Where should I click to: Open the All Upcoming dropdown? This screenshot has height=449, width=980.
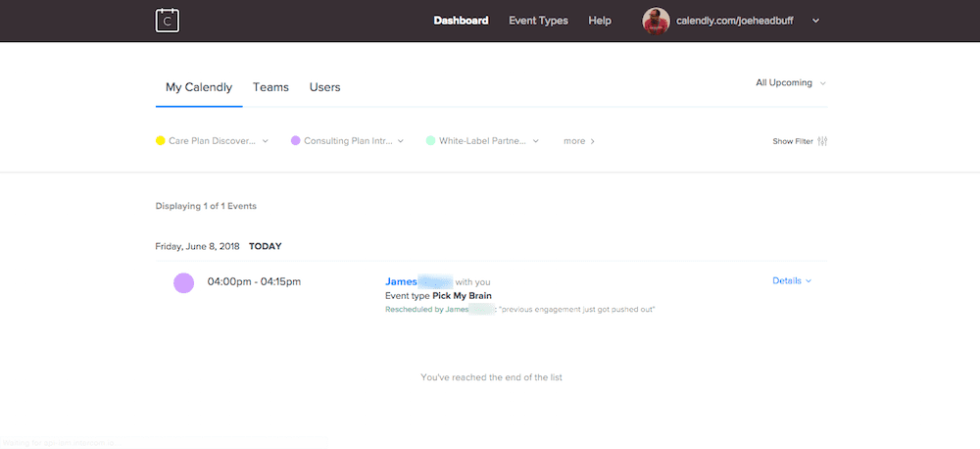pos(791,82)
